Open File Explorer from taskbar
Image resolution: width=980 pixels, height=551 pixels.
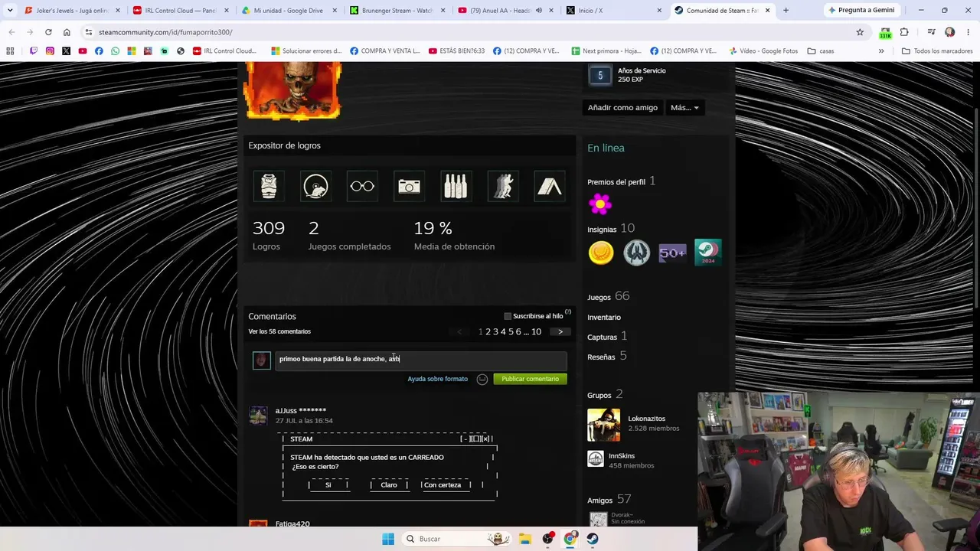(x=525, y=539)
